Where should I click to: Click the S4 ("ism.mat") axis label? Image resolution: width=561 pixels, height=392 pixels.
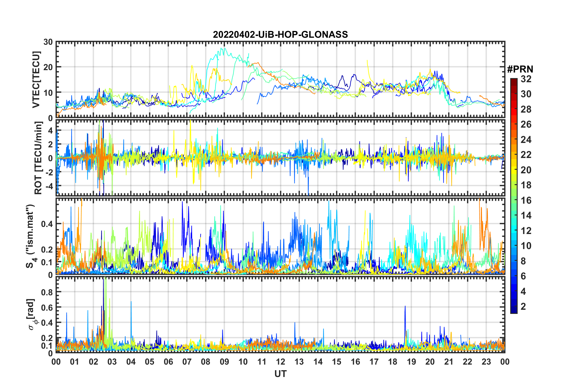(x=31, y=236)
